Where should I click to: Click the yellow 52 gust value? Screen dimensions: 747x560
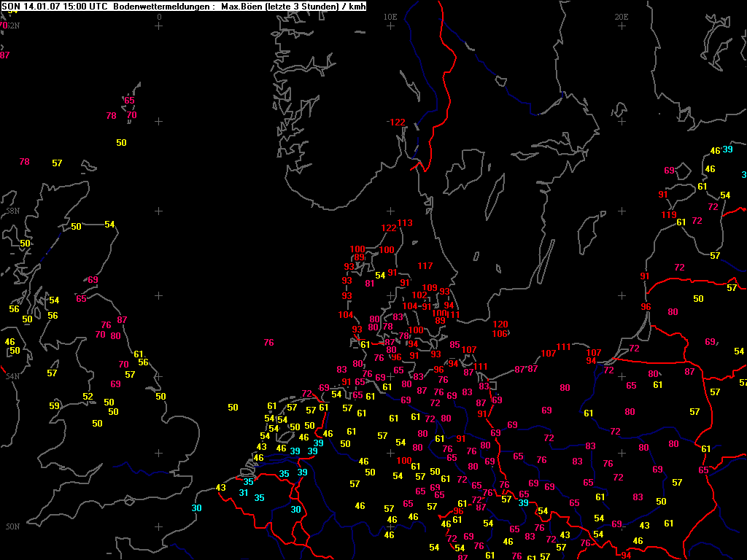88,397
